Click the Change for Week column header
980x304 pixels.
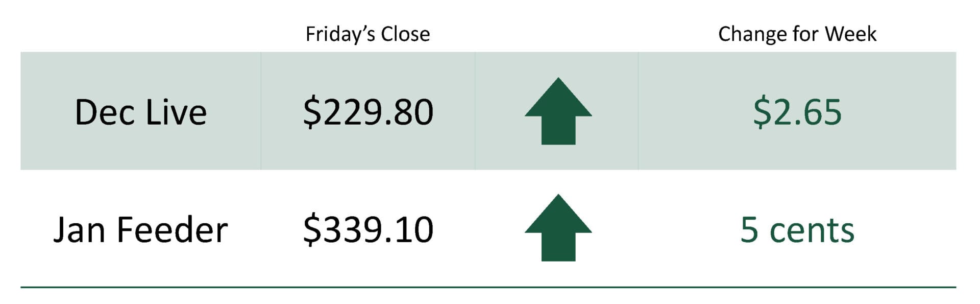click(x=797, y=34)
